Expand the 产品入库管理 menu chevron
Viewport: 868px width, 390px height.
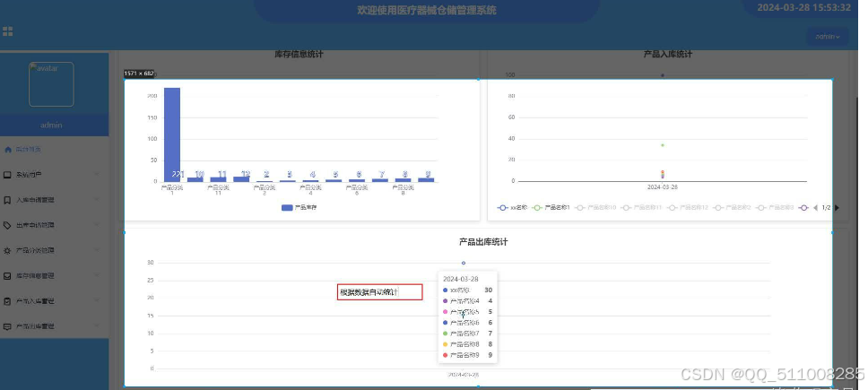[x=97, y=301]
